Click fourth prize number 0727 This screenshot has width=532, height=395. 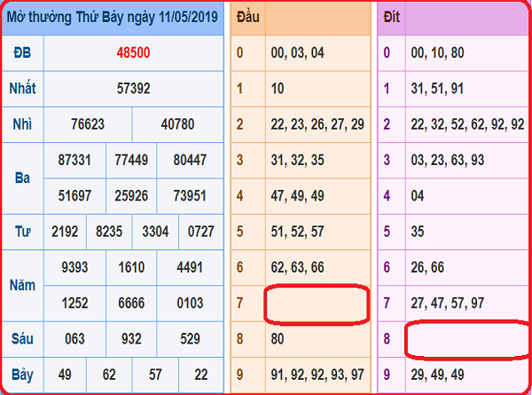[200, 232]
